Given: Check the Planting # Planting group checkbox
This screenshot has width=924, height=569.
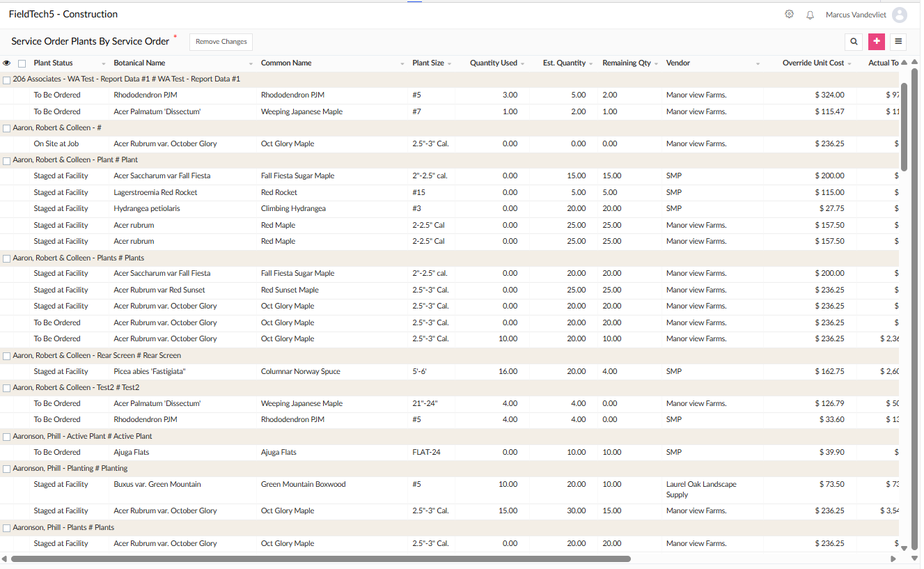Looking at the screenshot, I should pos(6,469).
